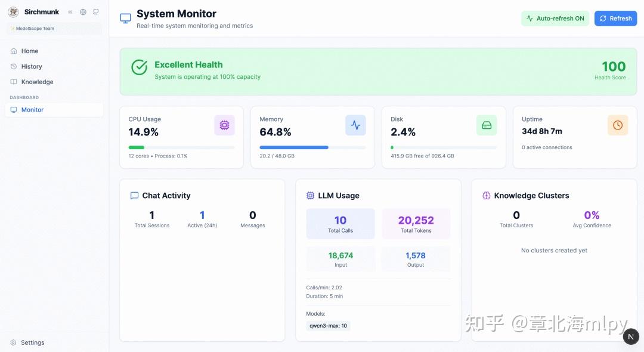Click the Knowledge book icon

pos(14,82)
